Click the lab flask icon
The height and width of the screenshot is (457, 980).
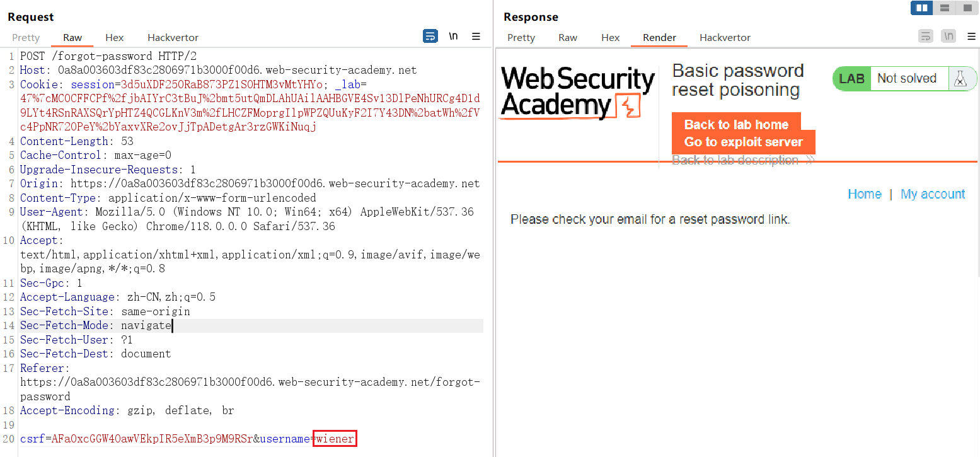pos(960,79)
